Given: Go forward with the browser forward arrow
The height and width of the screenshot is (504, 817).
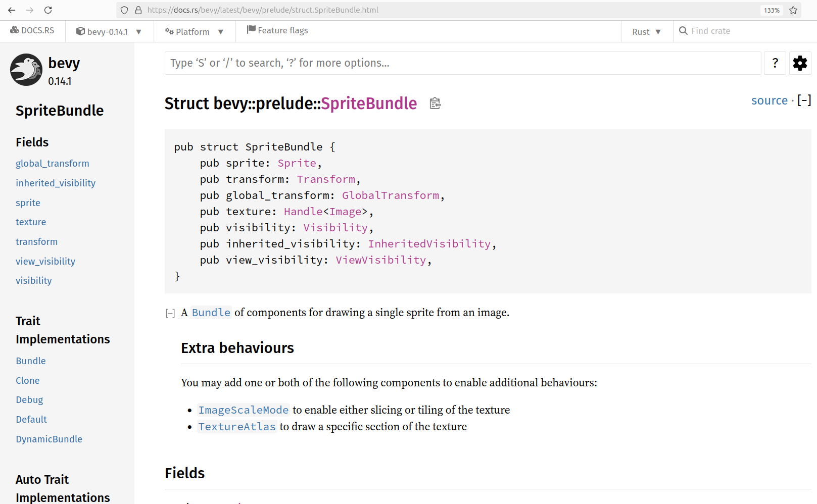Looking at the screenshot, I should [x=30, y=10].
